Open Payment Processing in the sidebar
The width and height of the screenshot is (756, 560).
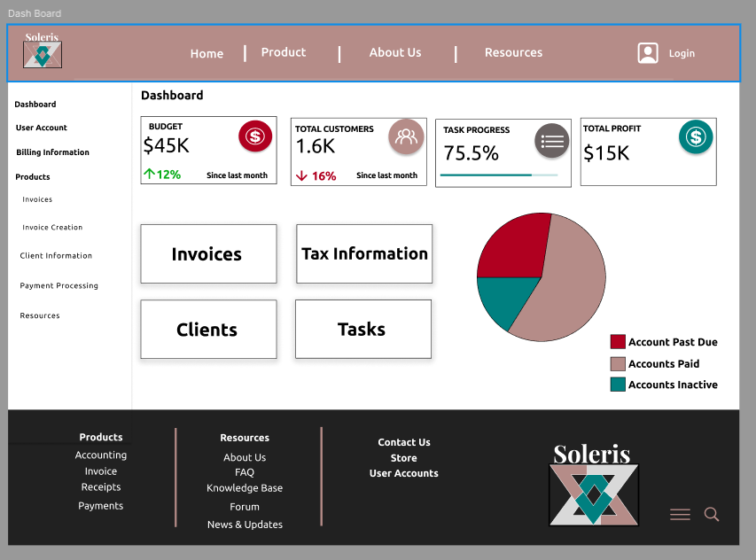click(x=58, y=286)
